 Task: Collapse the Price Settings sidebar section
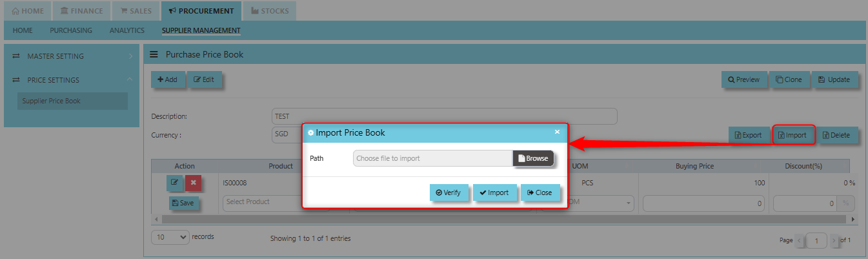pos(71,80)
